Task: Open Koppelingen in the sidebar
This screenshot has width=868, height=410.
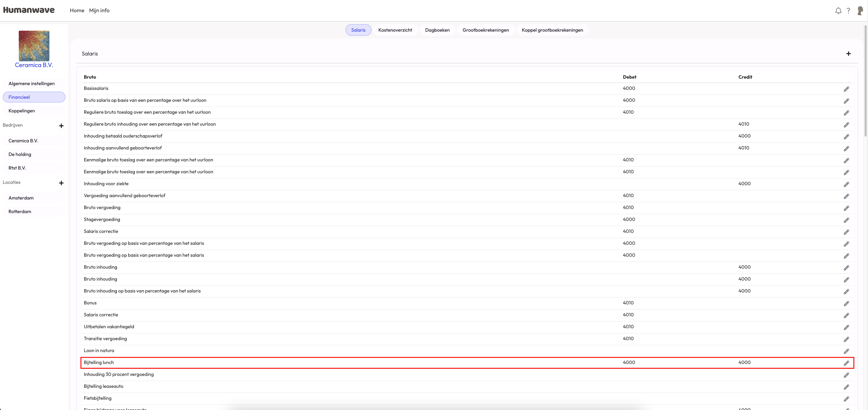Action: pos(21,111)
